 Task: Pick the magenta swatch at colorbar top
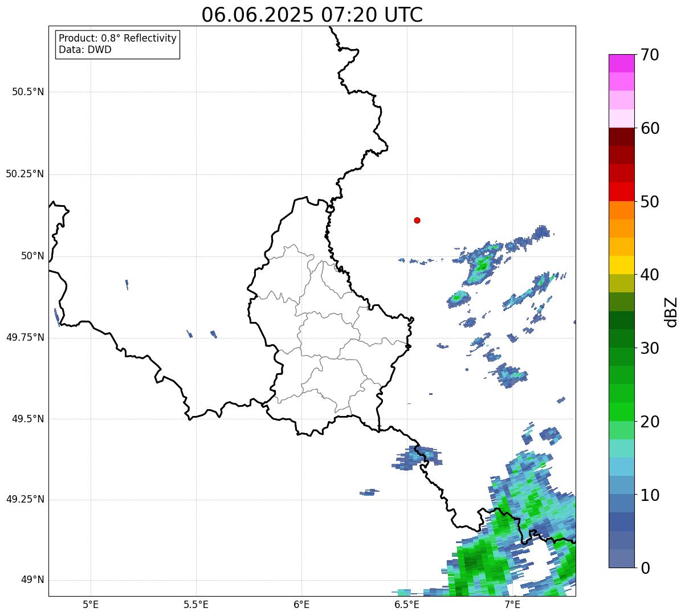pyautogui.click(x=622, y=63)
